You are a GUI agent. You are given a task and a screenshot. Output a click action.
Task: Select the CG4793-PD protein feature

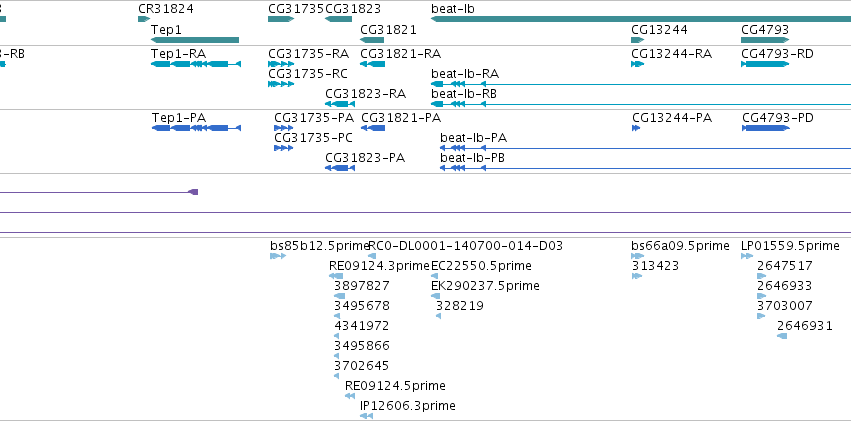(x=765, y=128)
